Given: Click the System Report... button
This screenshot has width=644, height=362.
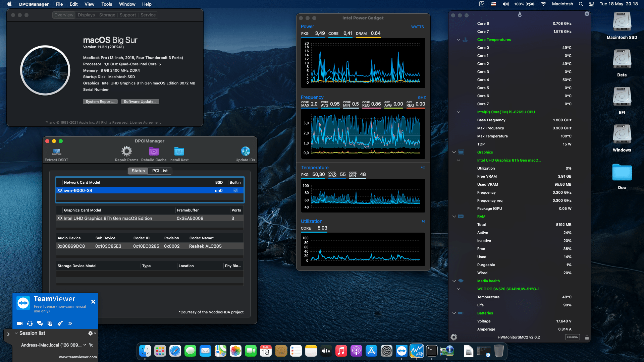Looking at the screenshot, I should pyautogui.click(x=100, y=102).
